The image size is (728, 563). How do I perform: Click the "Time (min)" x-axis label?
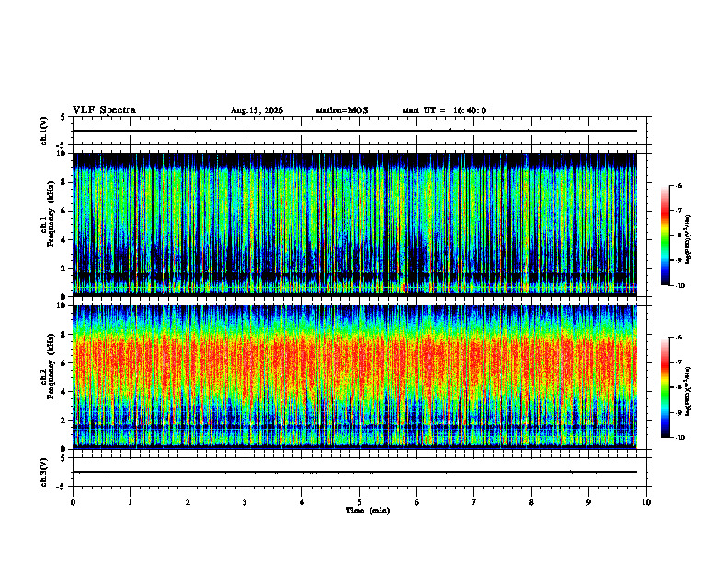point(368,511)
